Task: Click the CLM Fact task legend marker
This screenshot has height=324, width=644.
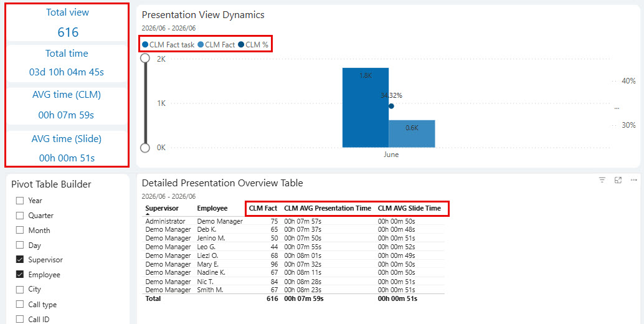Action: click(145, 45)
